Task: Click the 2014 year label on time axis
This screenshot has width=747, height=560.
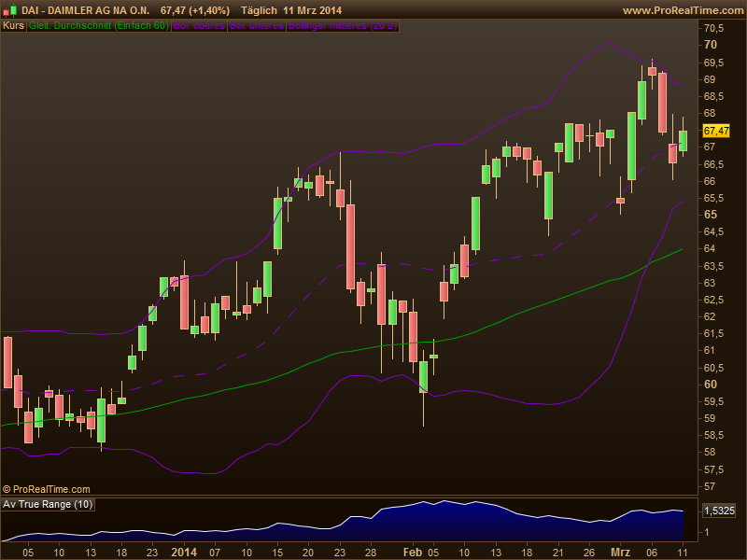Action: tap(184, 553)
